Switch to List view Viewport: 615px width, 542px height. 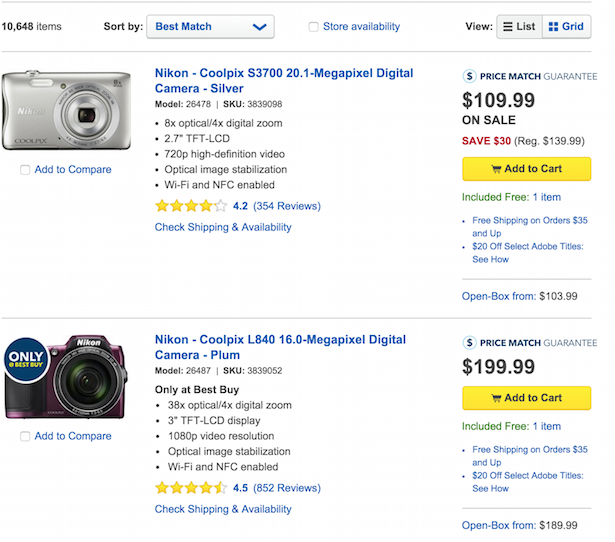pyautogui.click(x=518, y=27)
